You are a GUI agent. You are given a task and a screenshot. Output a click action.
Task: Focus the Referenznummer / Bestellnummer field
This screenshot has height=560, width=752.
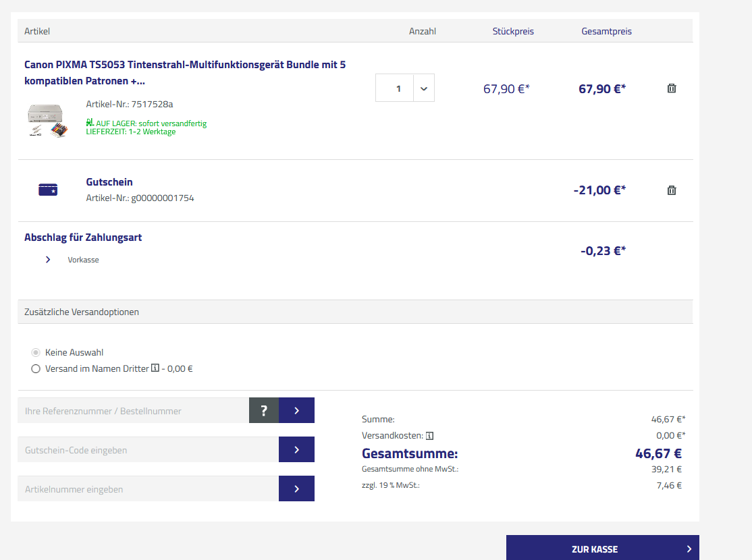tap(133, 410)
